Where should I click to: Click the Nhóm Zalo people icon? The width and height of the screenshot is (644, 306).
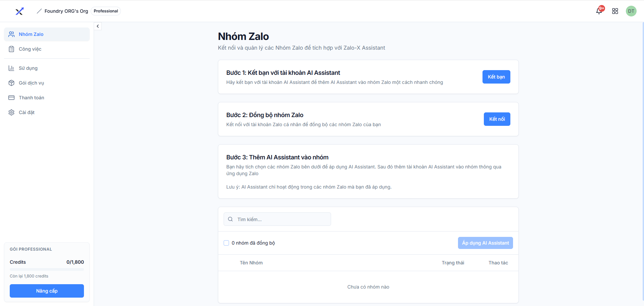click(x=11, y=34)
